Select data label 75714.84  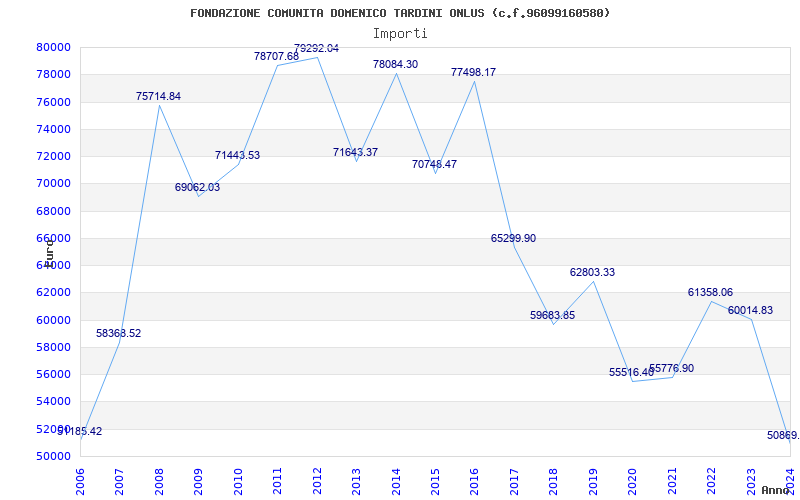[158, 96]
